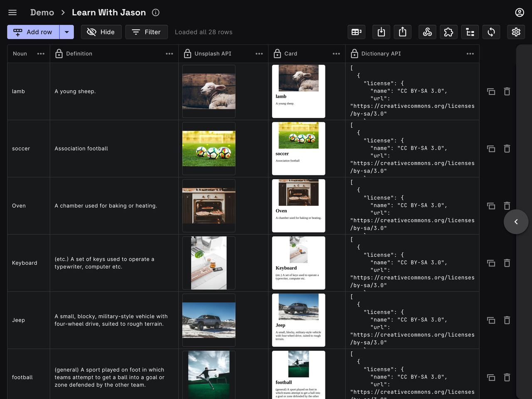Toggle Hide fields in the toolbar

pos(101,32)
